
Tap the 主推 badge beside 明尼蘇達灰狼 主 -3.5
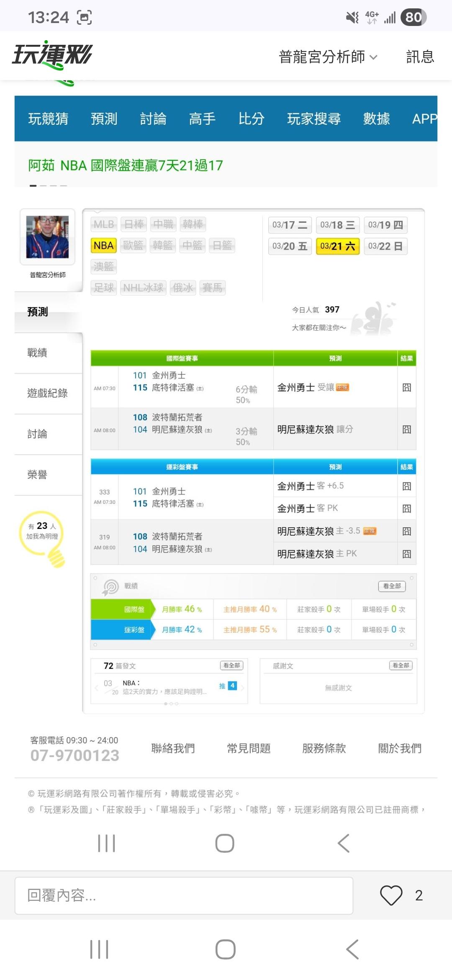pos(370,531)
